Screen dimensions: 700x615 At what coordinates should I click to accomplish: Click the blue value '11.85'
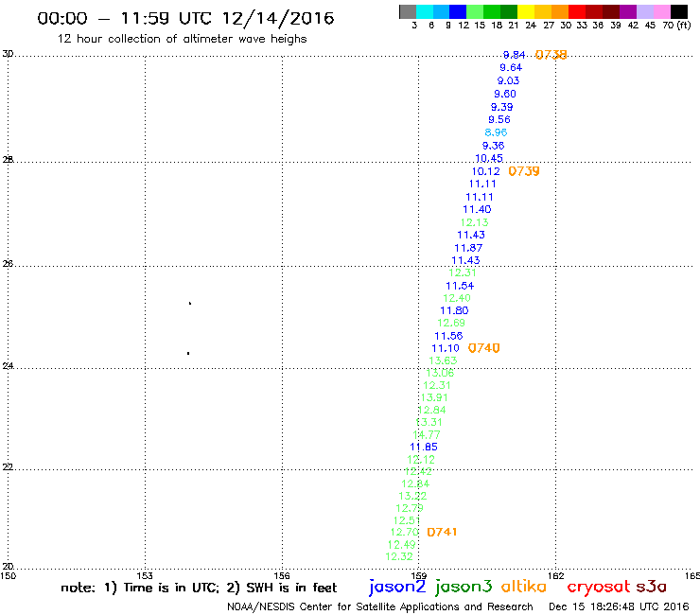424,448
